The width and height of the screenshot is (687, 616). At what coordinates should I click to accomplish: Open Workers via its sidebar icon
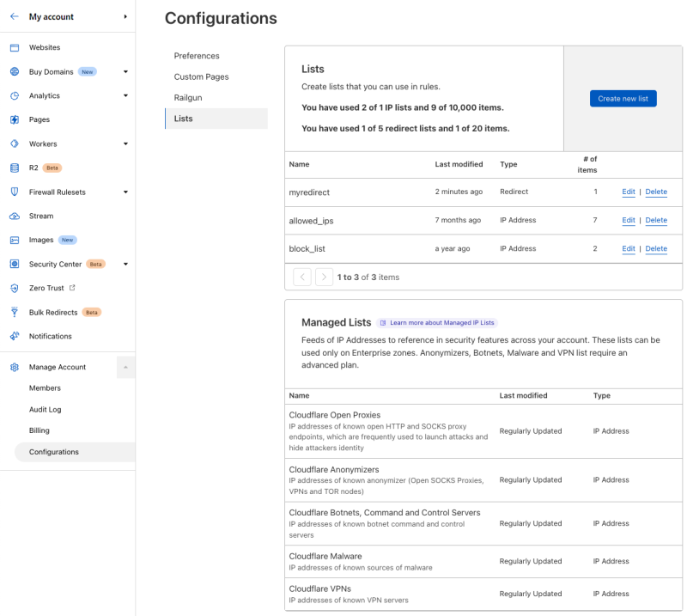13,143
